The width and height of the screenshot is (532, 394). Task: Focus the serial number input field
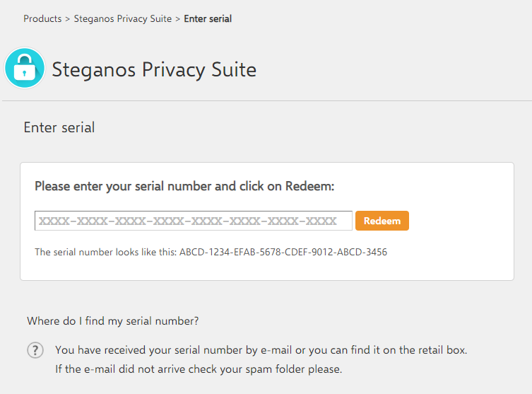point(193,221)
